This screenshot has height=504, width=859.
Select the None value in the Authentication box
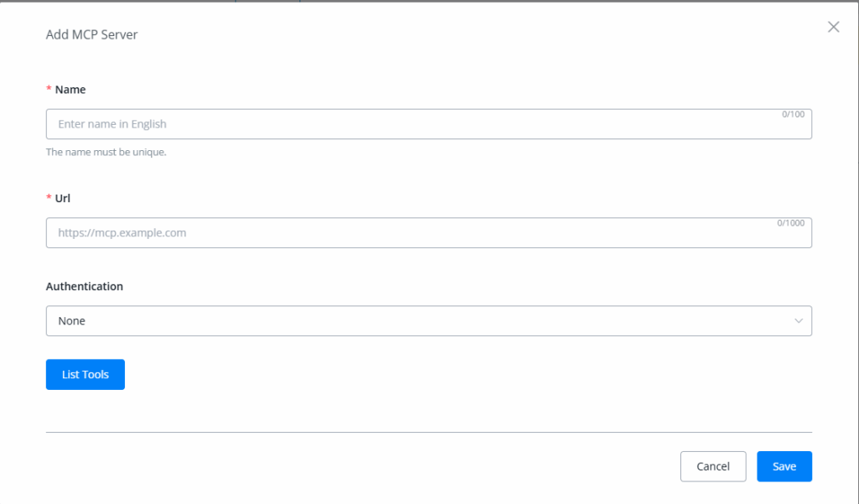click(72, 320)
